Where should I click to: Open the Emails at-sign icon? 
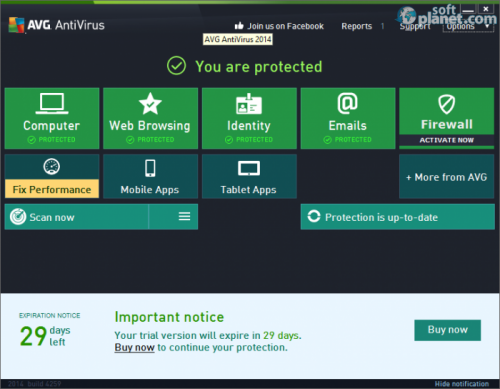click(x=347, y=103)
